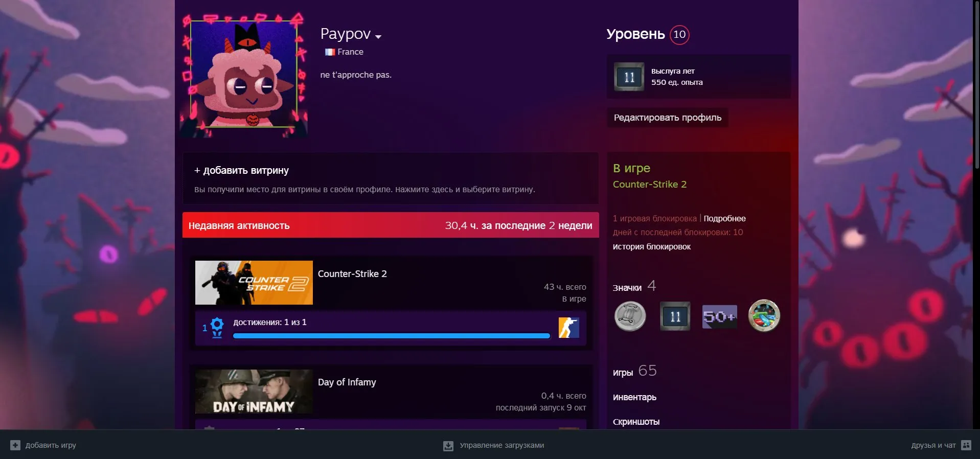Click the page vertical scrollbar

976,84
